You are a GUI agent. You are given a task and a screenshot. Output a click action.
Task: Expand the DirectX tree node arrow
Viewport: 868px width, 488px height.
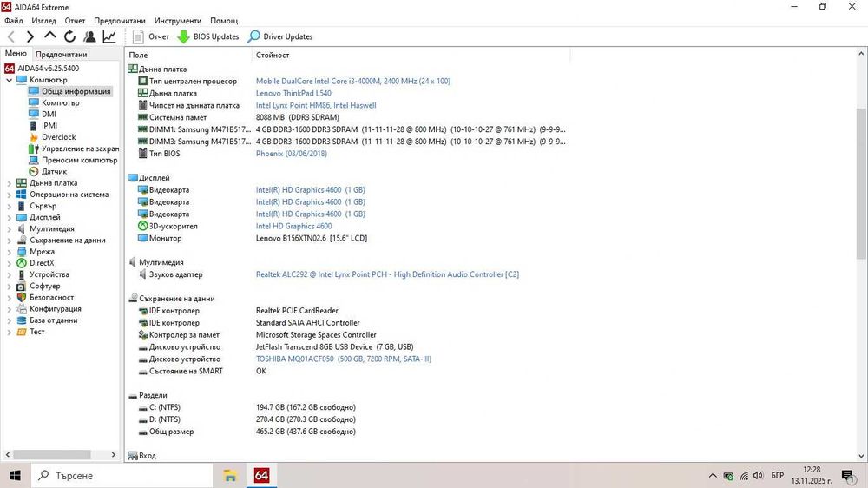(x=9, y=262)
